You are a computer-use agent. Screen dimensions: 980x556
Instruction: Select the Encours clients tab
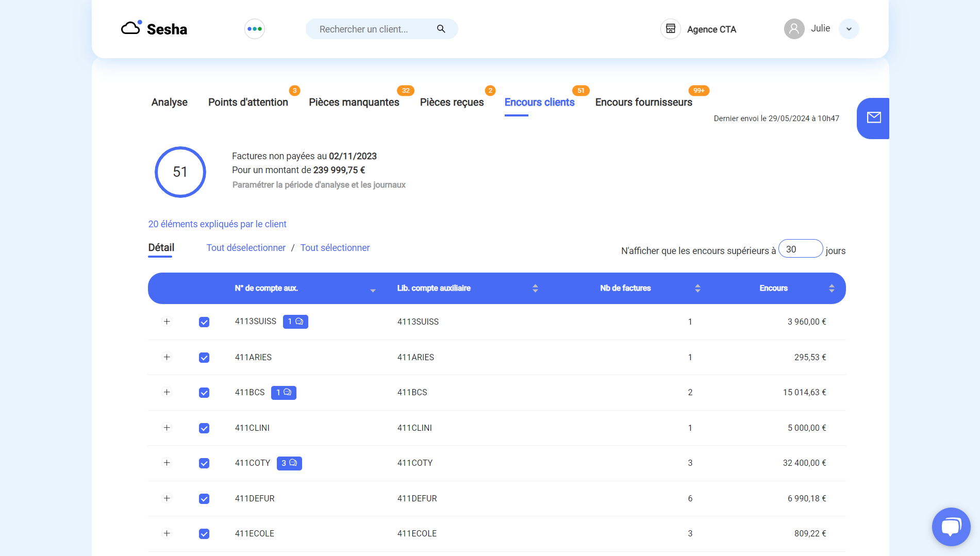[539, 102]
